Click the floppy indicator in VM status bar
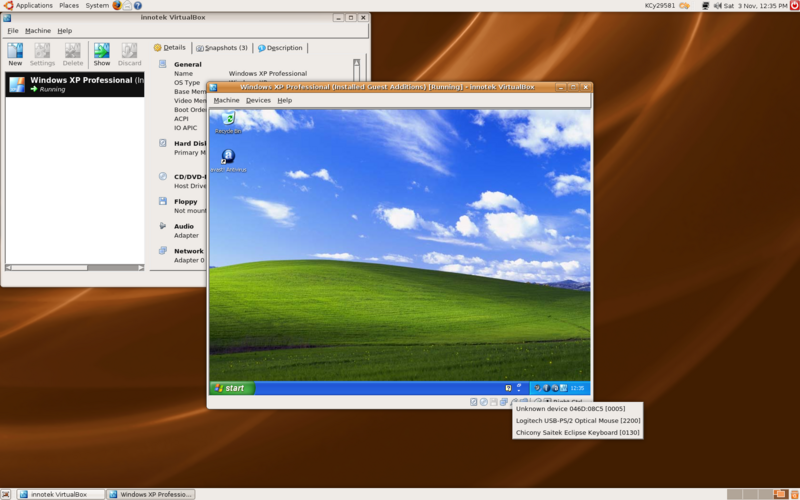800x500 pixels. 493,402
